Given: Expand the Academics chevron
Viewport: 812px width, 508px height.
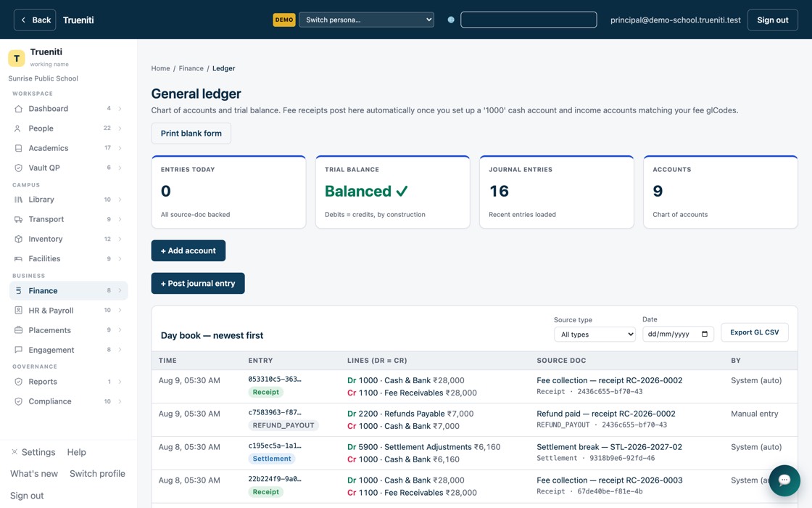Looking at the screenshot, I should 120,148.
